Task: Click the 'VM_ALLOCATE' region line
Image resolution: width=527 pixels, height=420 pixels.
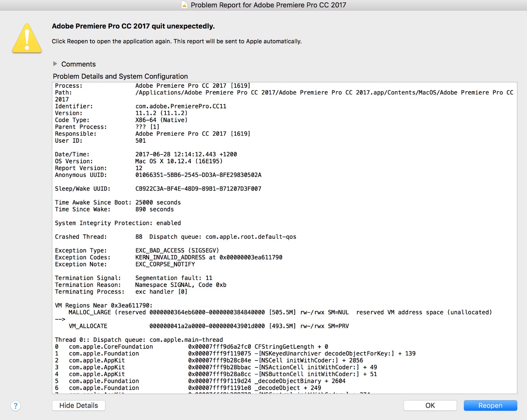Action: coord(209,326)
